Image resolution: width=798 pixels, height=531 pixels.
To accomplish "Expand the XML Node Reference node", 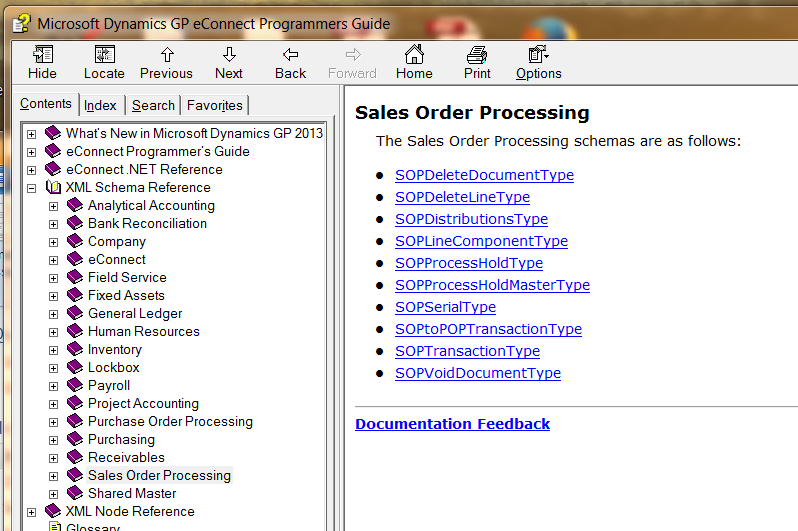I will click(x=32, y=512).
